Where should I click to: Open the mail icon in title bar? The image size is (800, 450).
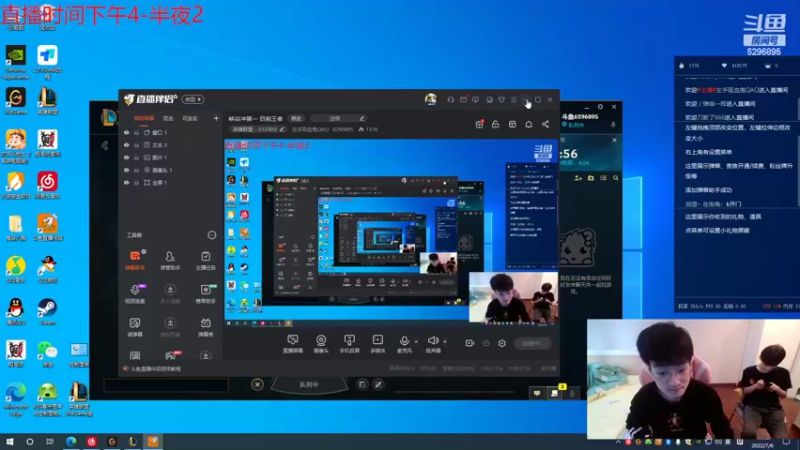pyautogui.click(x=463, y=99)
